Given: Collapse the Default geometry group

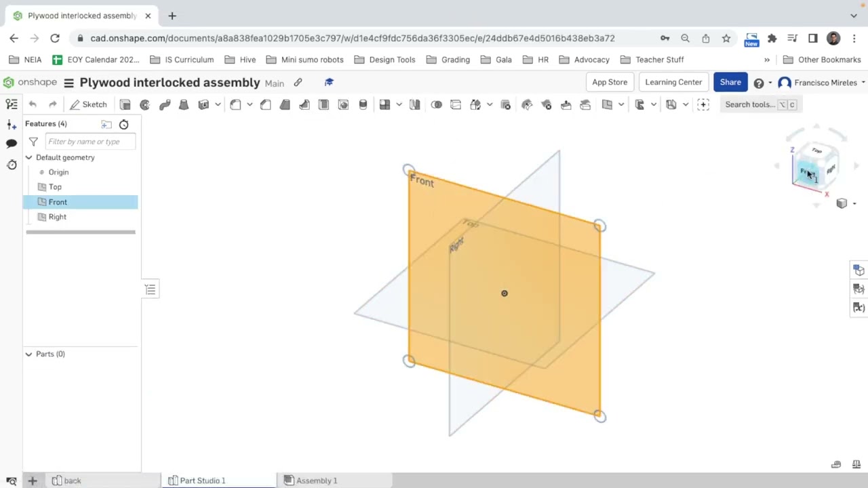Looking at the screenshot, I should point(28,157).
